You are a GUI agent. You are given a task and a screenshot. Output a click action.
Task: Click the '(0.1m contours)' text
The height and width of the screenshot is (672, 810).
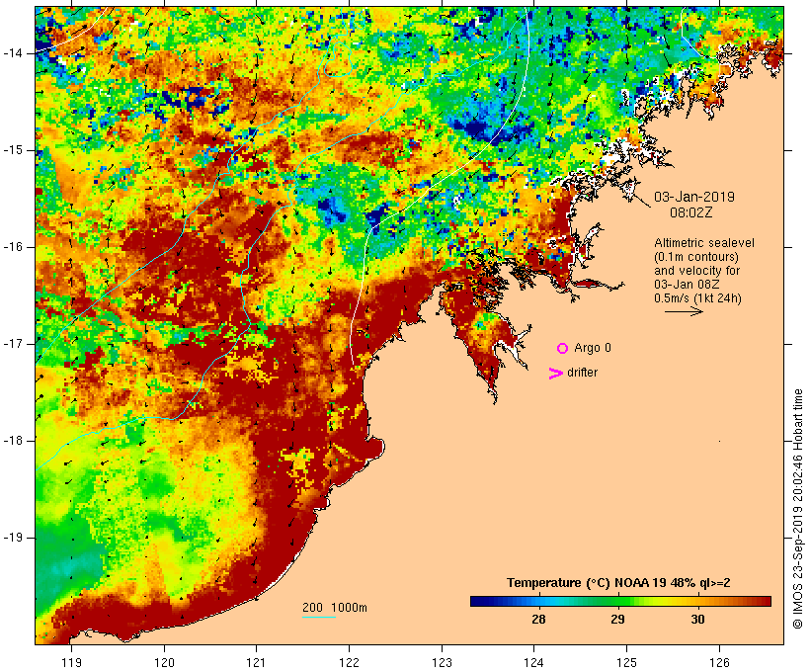pyautogui.click(x=696, y=257)
